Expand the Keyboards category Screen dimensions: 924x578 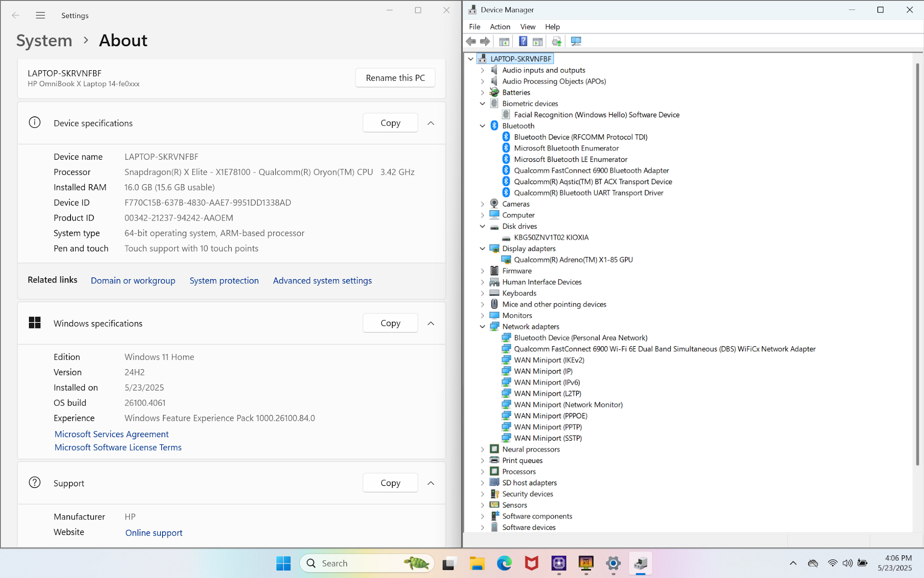(483, 293)
